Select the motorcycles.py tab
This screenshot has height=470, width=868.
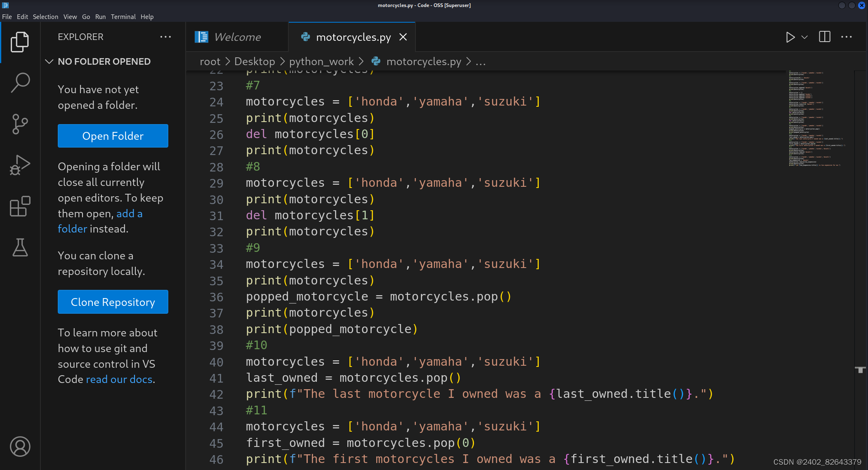(x=351, y=36)
